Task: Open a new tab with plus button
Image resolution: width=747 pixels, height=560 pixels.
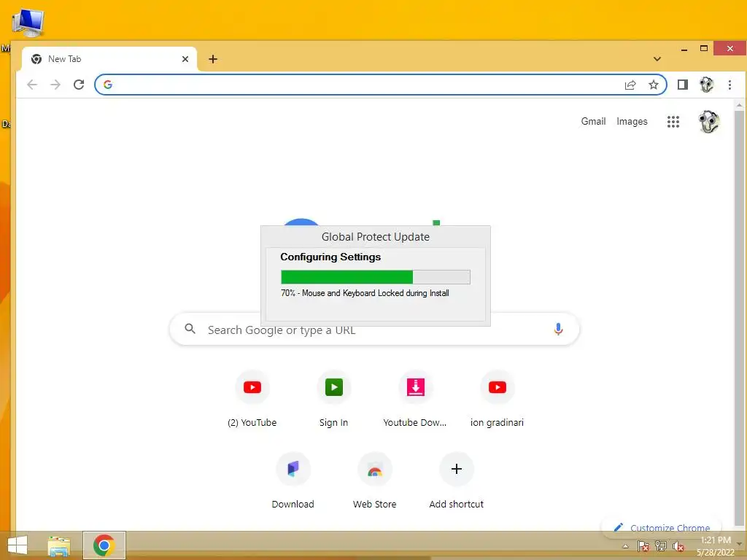Action: [x=213, y=59]
